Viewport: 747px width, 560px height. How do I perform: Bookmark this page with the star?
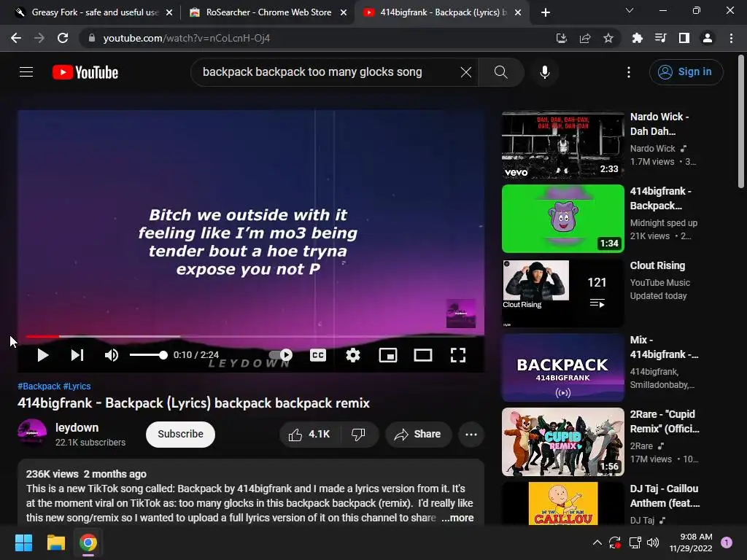pos(608,38)
